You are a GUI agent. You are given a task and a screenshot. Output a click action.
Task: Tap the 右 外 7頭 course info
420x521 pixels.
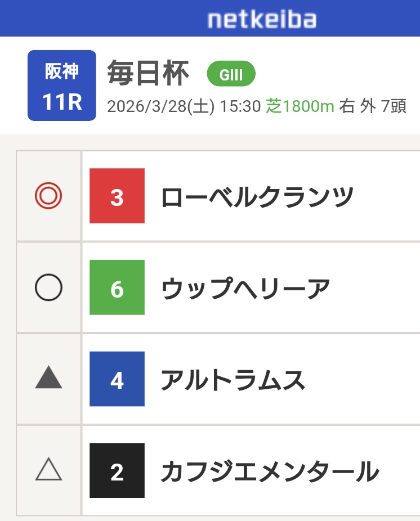point(373,106)
